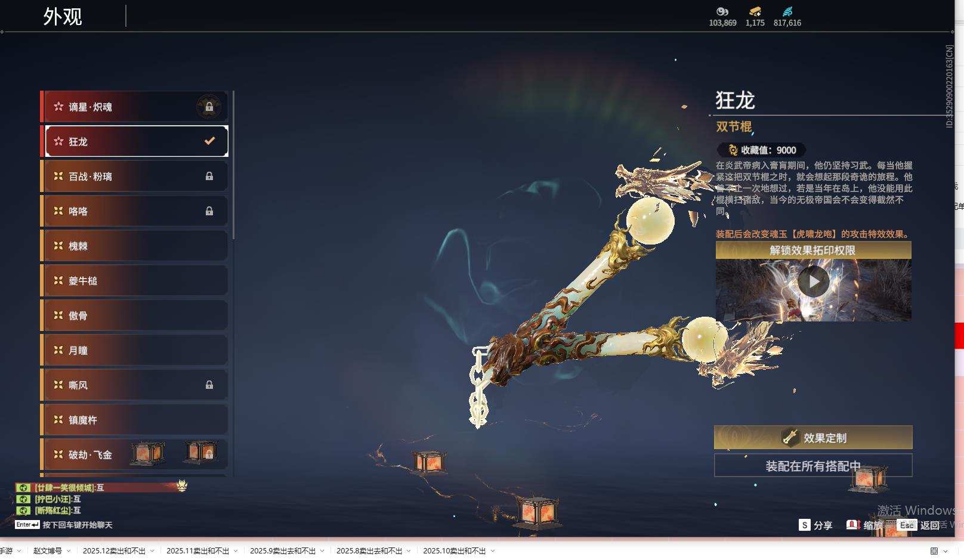Click the rarity icon beside 咯咯
This screenshot has width=964, height=560.
(58, 211)
